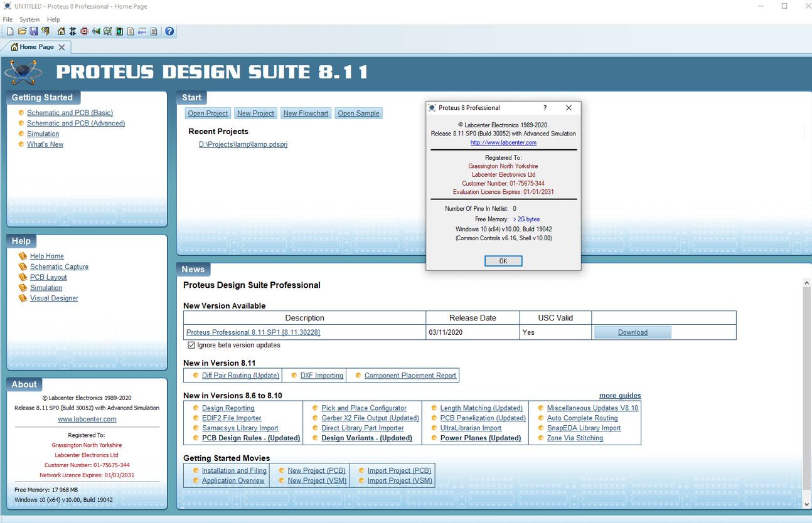Click the Open Sample button
812x523 pixels.
click(358, 114)
